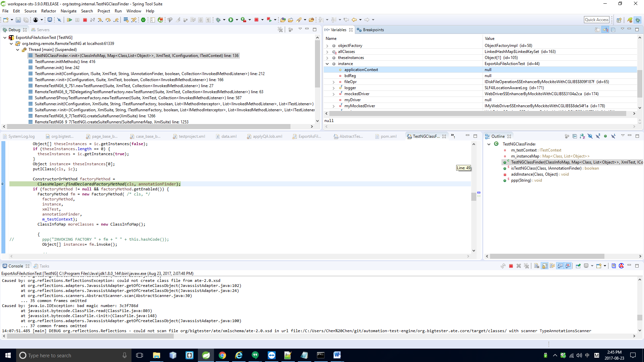Click Windows Start button
Image resolution: width=644 pixels, height=362 pixels.
coord(8,355)
